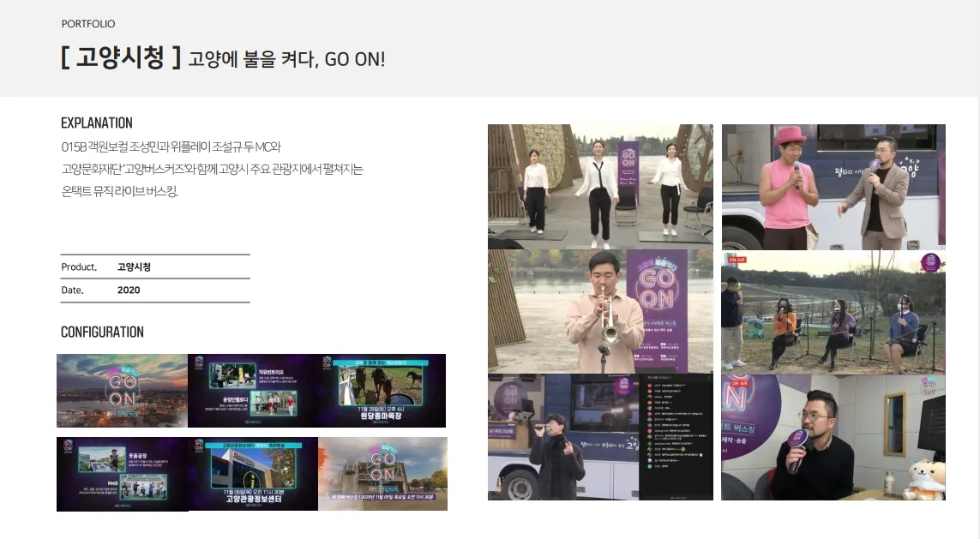This screenshot has height=539, width=980.
Task: Click the 'Date.' label
Action: coord(73,290)
